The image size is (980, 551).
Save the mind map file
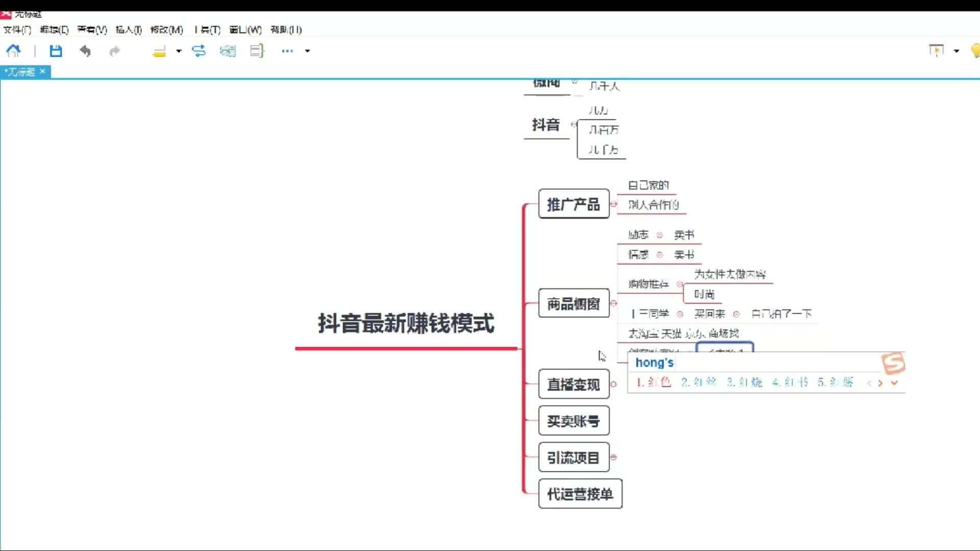tap(56, 51)
